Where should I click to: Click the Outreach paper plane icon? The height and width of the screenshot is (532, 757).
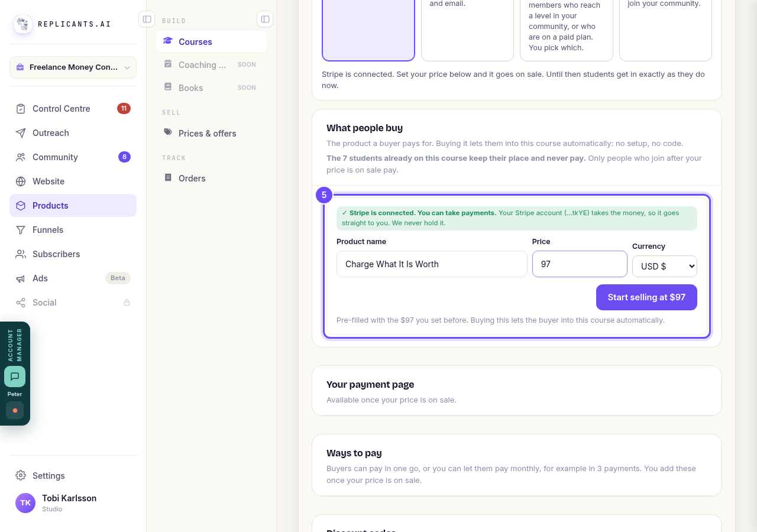[x=21, y=133]
